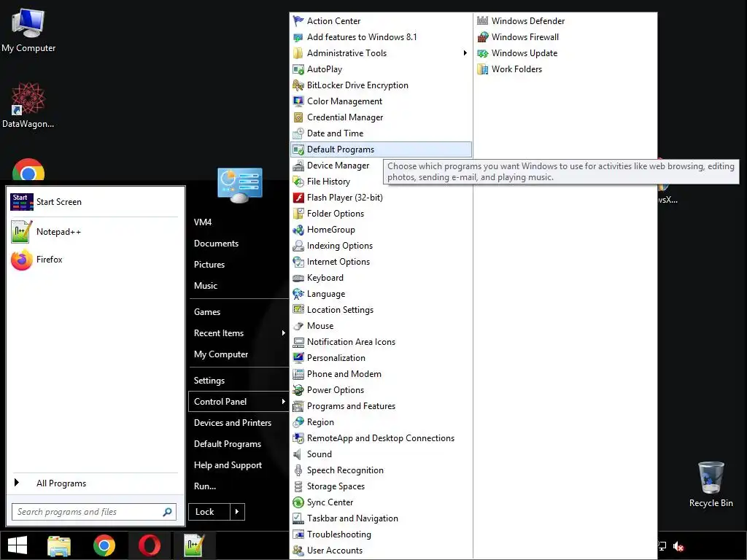This screenshot has width=747, height=560.
Task: Click the AutoPlay icon
Action: point(298,69)
